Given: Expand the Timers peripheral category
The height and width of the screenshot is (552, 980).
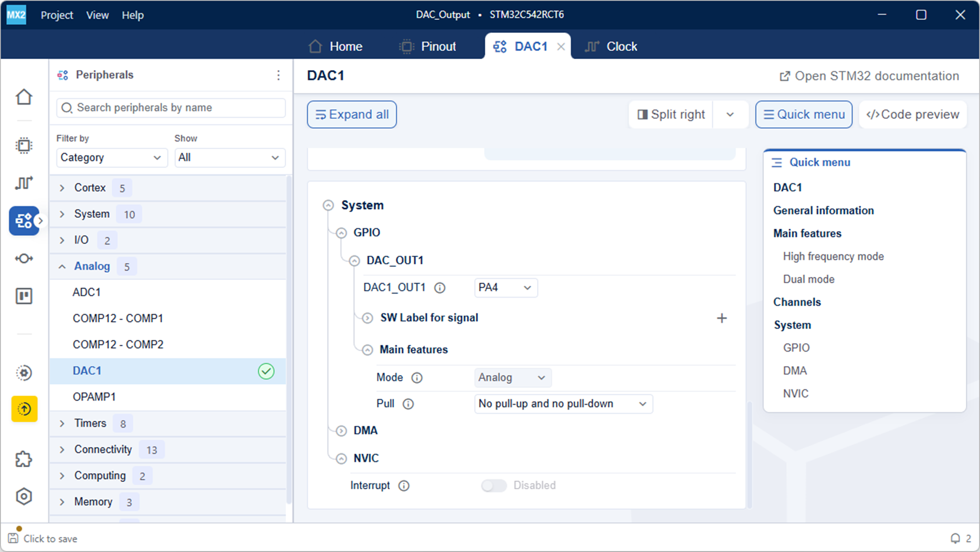Looking at the screenshot, I should pyautogui.click(x=62, y=423).
